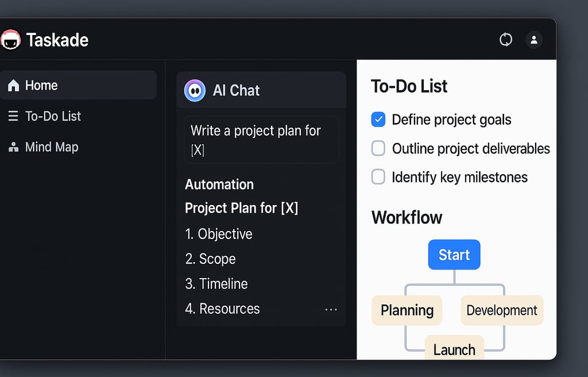Click the Workflow section heading
588x377 pixels.
pos(407,217)
